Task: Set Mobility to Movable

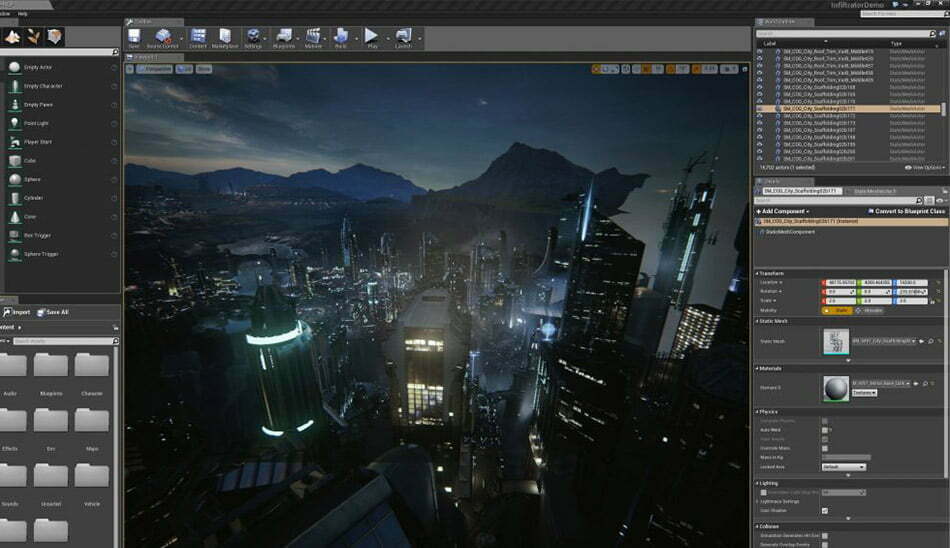Action: pos(869,310)
